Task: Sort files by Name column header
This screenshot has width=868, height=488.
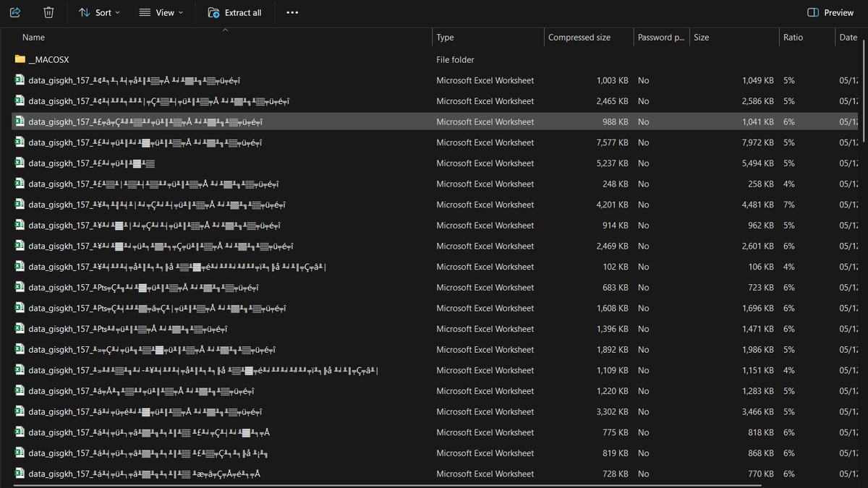Action: pyautogui.click(x=33, y=38)
